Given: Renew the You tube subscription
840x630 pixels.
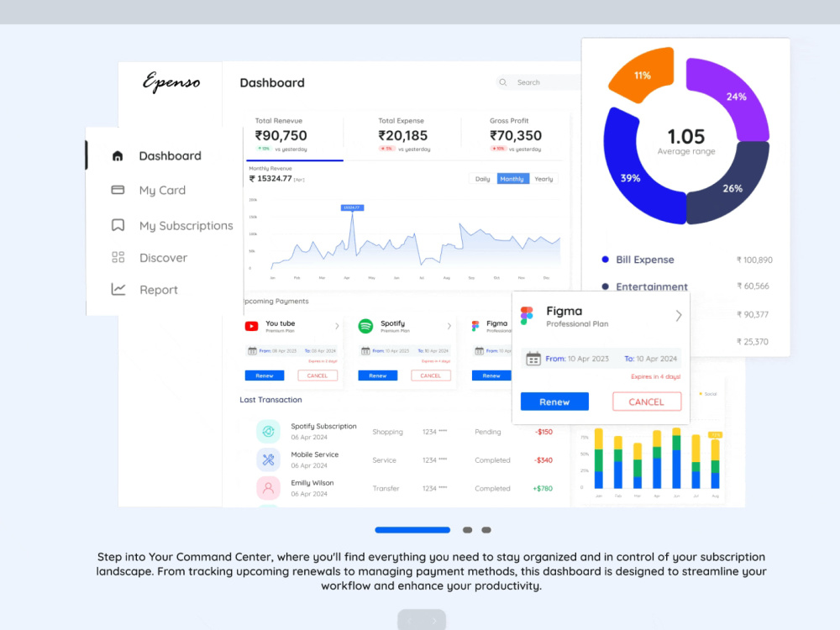Looking at the screenshot, I should [265, 375].
